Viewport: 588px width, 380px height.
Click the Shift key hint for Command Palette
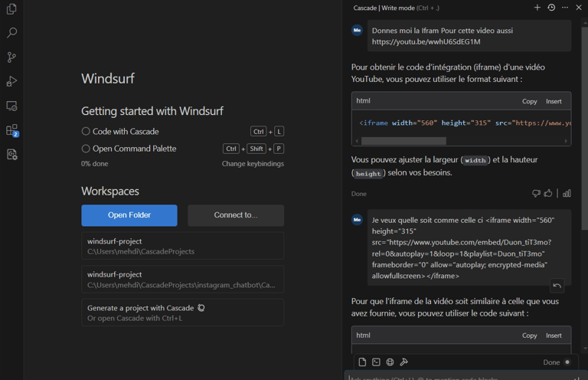click(x=256, y=149)
